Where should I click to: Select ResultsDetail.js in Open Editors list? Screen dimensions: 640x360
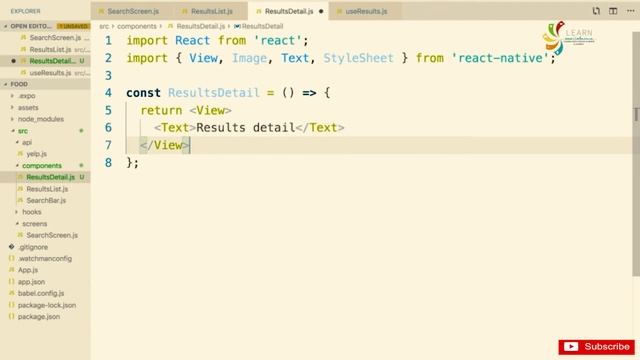[x=52, y=61]
